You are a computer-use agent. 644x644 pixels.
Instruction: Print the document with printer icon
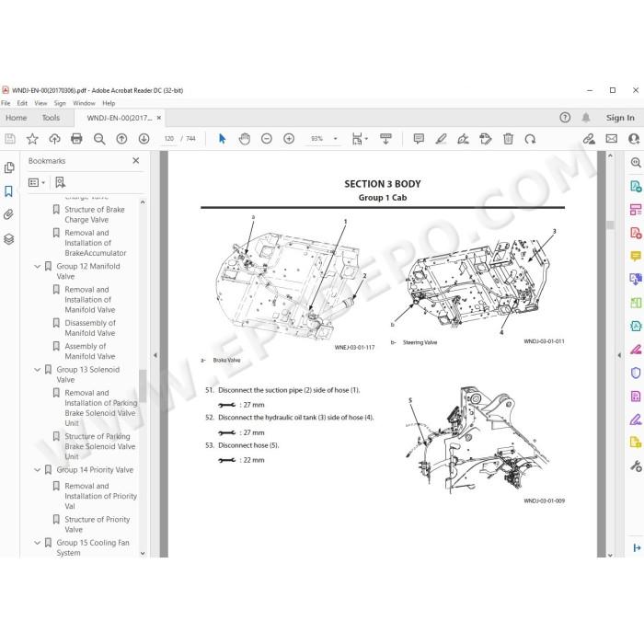(x=76, y=139)
